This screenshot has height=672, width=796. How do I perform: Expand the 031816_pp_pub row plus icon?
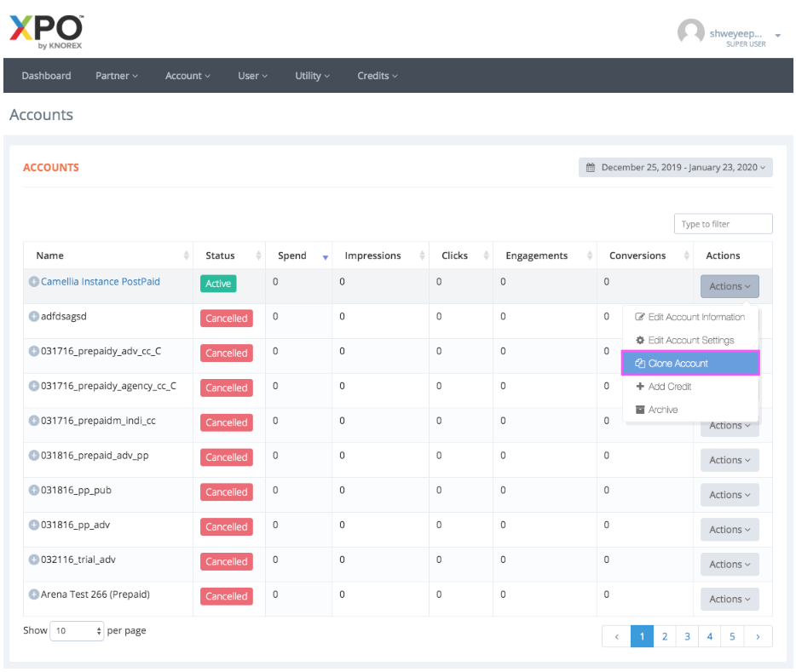click(x=34, y=491)
